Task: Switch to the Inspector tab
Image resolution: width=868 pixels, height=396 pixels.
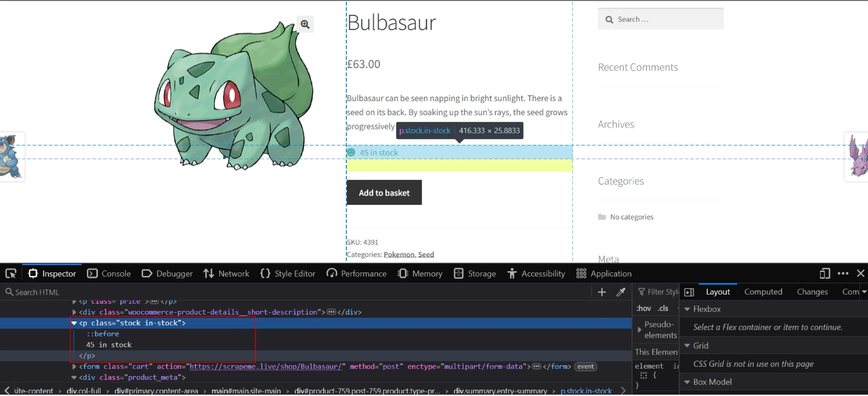Action: [52, 274]
